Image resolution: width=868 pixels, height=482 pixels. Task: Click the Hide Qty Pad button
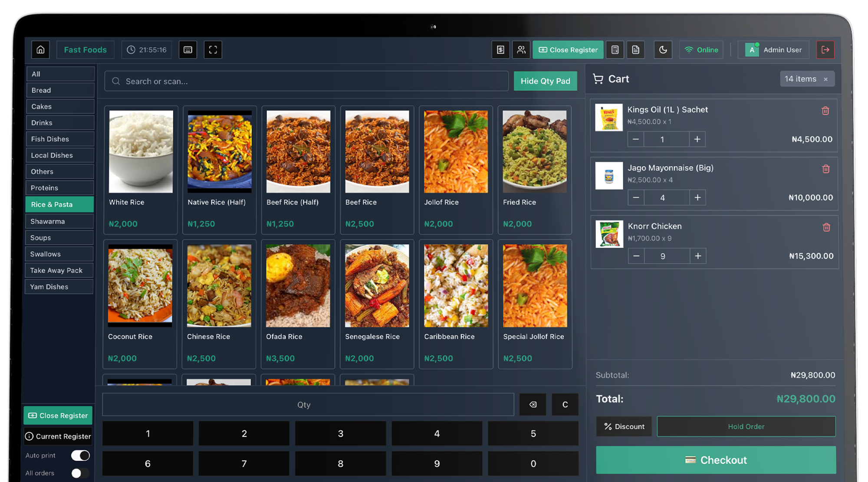(x=545, y=81)
